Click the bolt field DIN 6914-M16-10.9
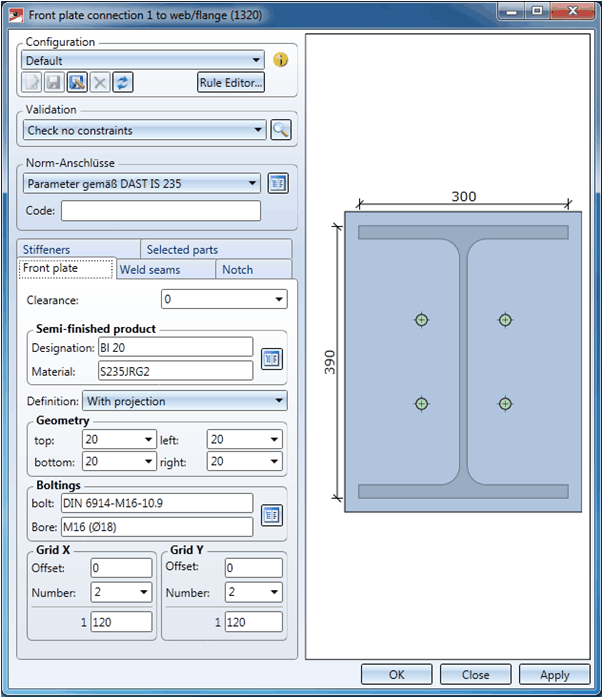This screenshot has width=604, height=698. pyautogui.click(x=157, y=503)
